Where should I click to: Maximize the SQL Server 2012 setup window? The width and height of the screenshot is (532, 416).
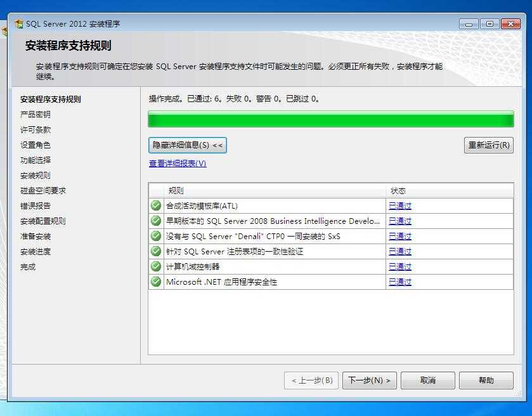tap(490, 24)
